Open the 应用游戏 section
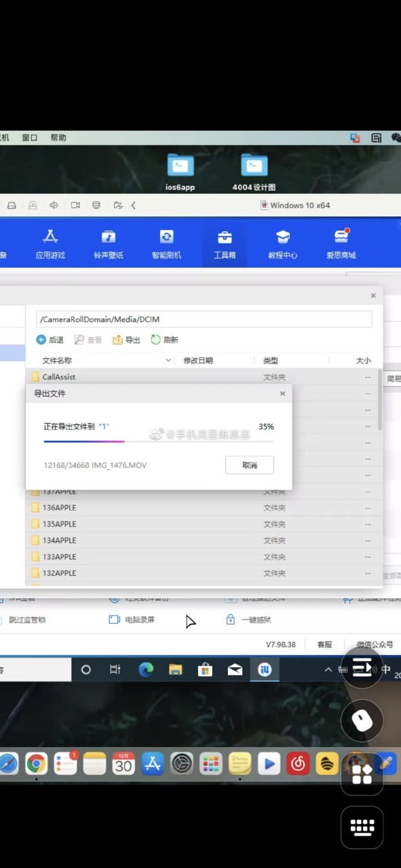401x868 pixels. (51, 245)
